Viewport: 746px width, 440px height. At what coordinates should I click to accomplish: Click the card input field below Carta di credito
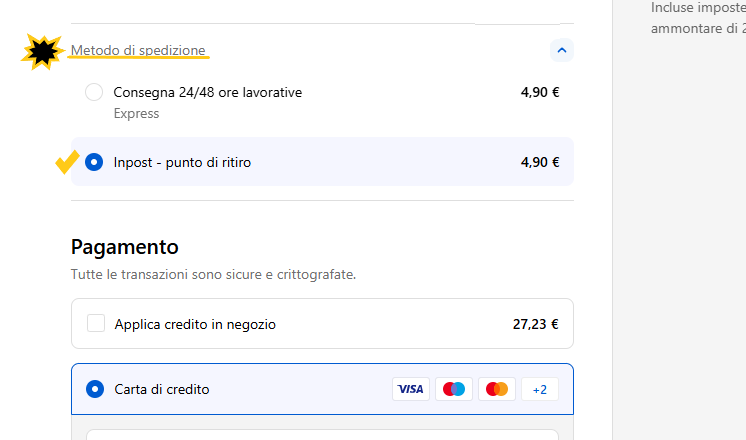tap(328, 434)
